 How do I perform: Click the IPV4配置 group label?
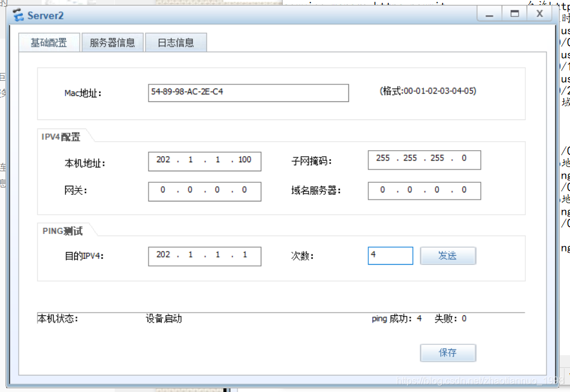pos(61,137)
